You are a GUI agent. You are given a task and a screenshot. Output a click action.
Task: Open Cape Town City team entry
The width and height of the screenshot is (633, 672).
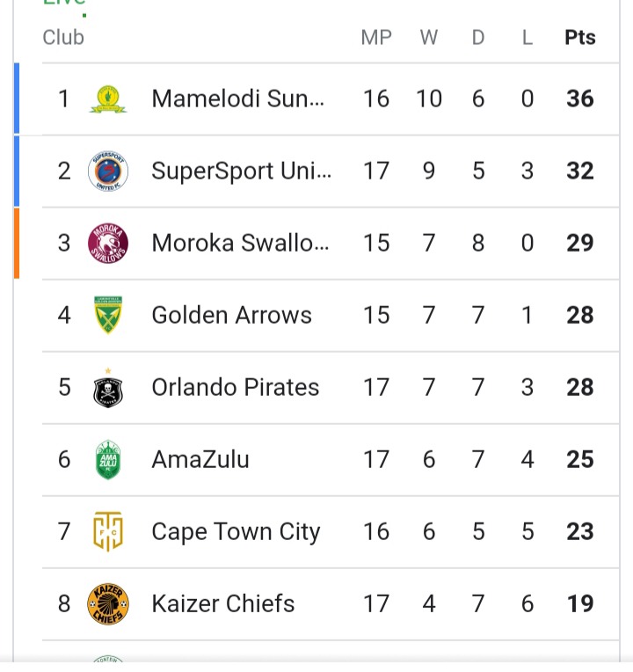pyautogui.click(x=236, y=532)
